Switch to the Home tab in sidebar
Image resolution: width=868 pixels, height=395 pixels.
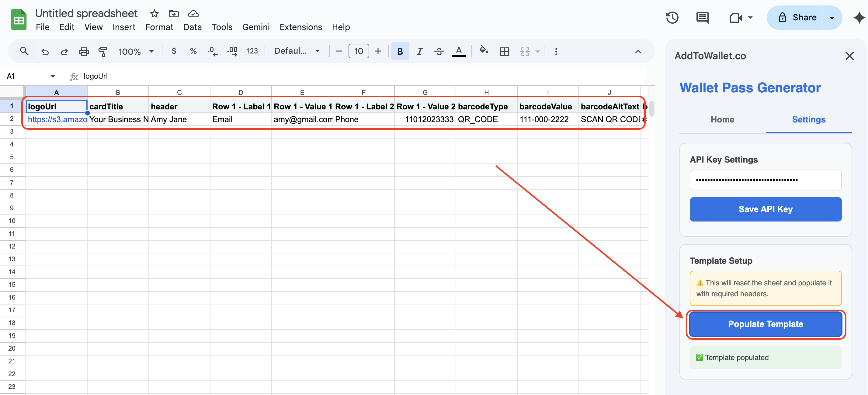(x=722, y=119)
